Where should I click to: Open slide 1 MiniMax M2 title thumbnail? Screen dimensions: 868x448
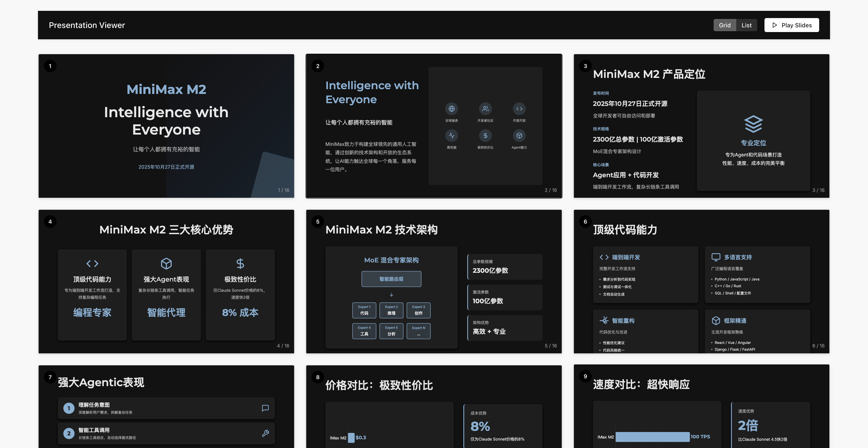[166, 126]
